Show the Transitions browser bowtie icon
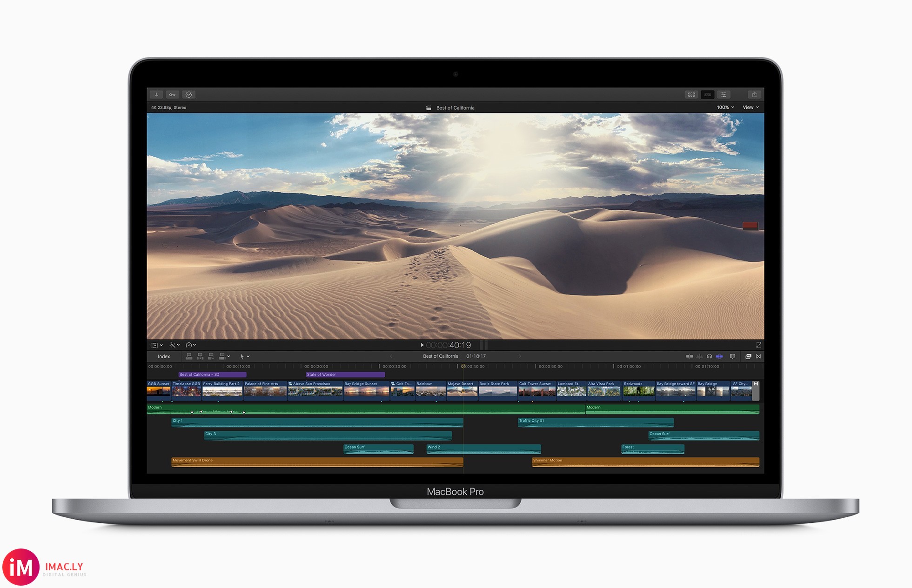 pos(758,356)
